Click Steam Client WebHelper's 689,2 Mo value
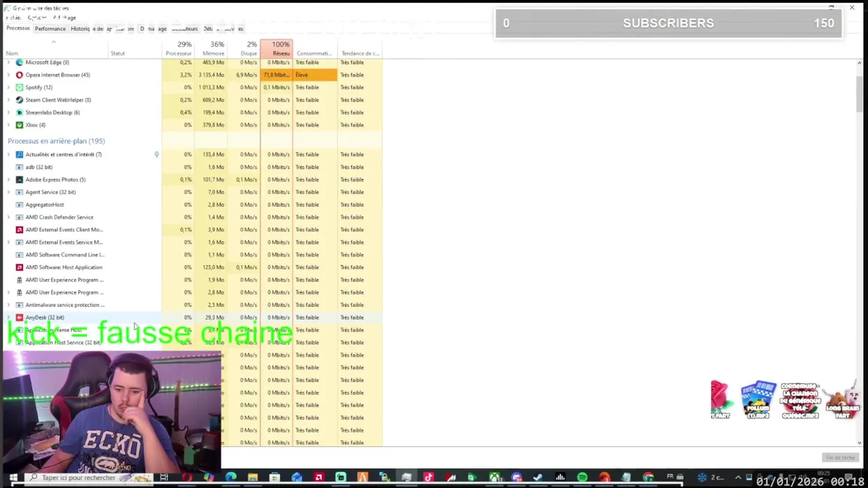This screenshot has height=488, width=868. click(x=212, y=100)
